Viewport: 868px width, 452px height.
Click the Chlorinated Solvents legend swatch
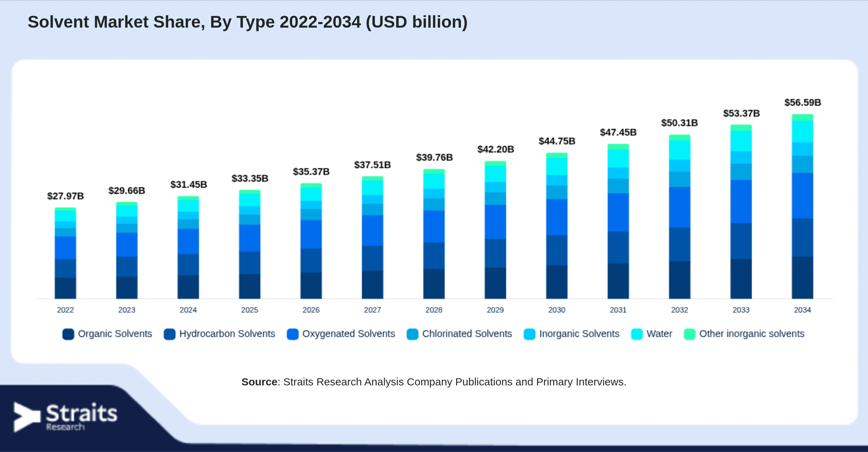pyautogui.click(x=412, y=334)
